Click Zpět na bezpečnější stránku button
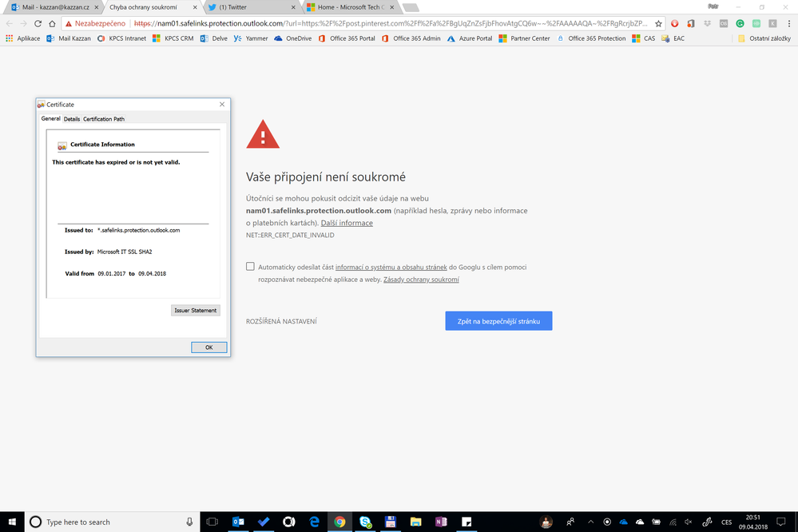This screenshot has height=532, width=798. click(498, 321)
